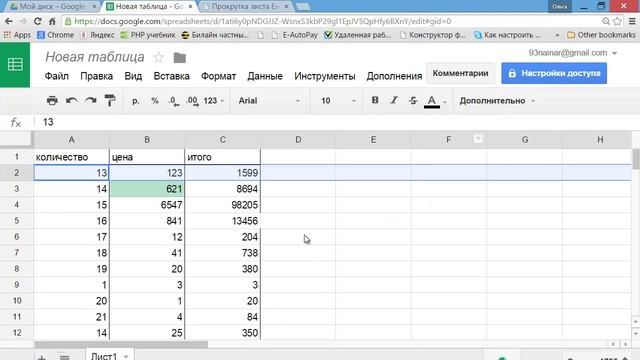
Task: Open the PHP учебник bookmark
Action: pyautogui.click(x=148, y=35)
